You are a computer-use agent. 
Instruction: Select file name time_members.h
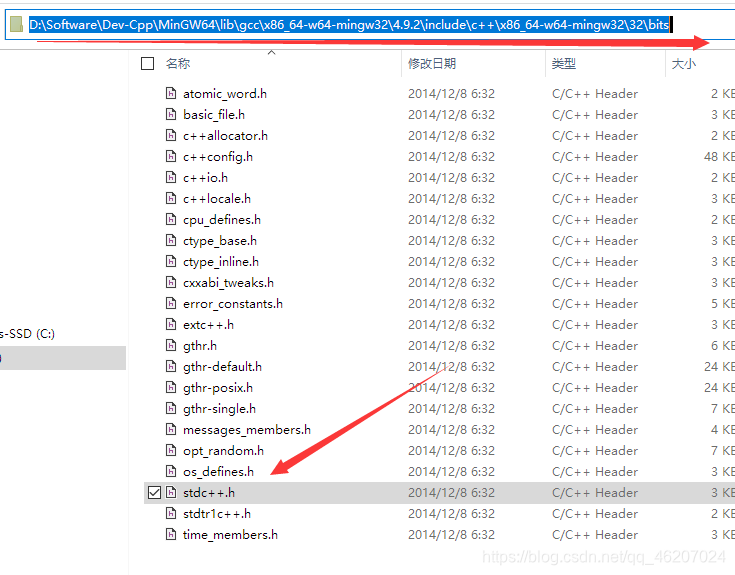[x=230, y=535]
